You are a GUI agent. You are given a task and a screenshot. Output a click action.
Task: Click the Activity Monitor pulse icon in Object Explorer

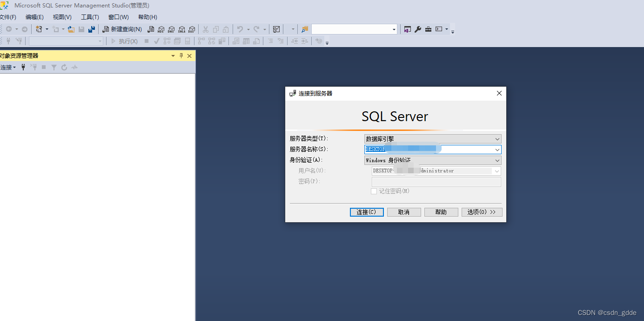point(74,67)
